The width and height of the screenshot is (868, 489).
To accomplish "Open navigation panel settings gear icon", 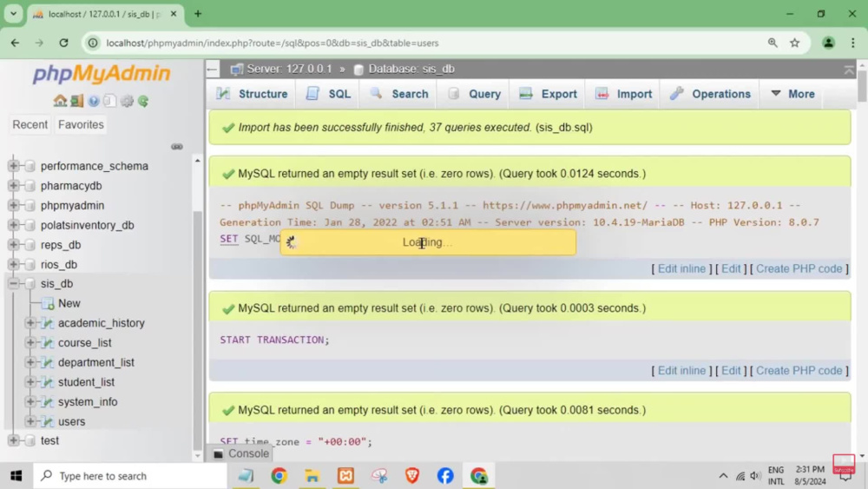I will click(x=127, y=101).
